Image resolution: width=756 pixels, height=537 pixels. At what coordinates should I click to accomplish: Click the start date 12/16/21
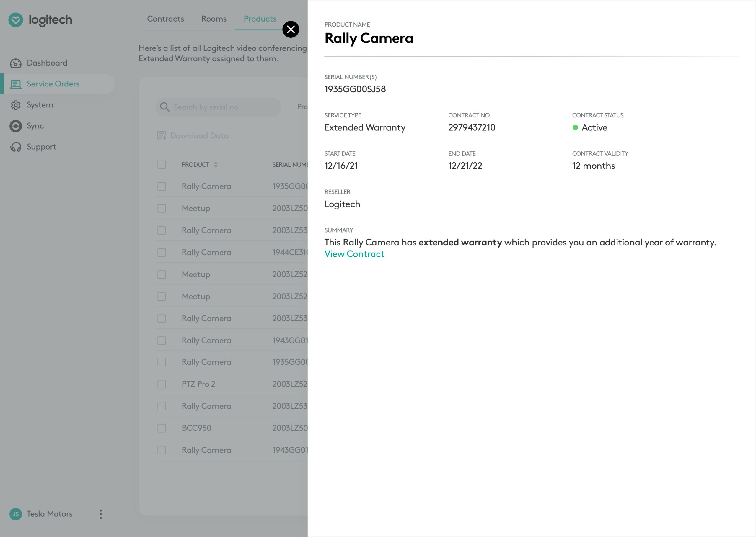coord(341,166)
